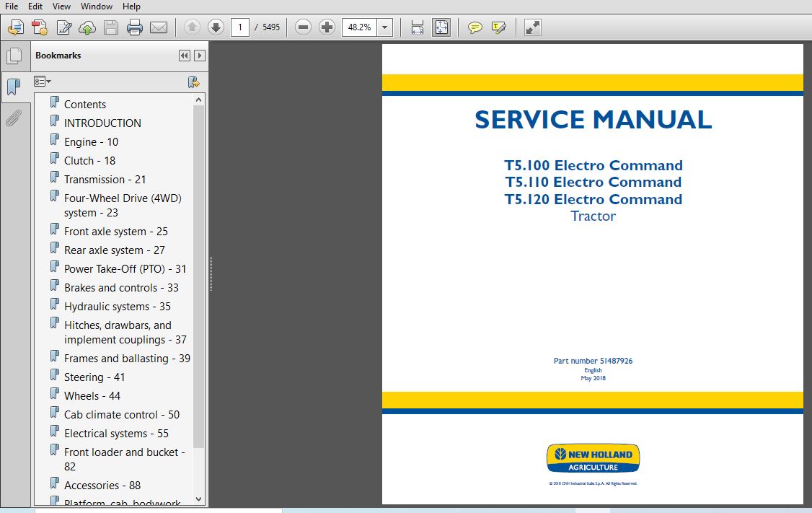Viewport: 812px width, 513px height.
Task: Open the View menu
Action: [x=61, y=6]
